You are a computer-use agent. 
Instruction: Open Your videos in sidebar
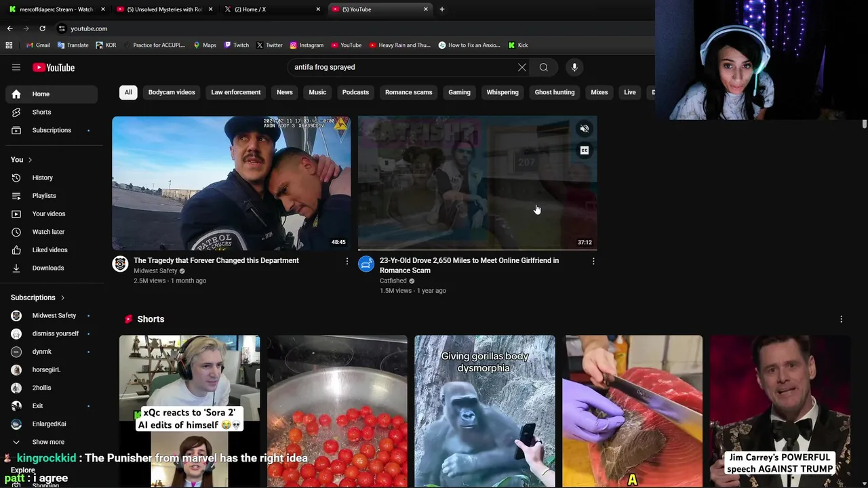click(x=52, y=213)
